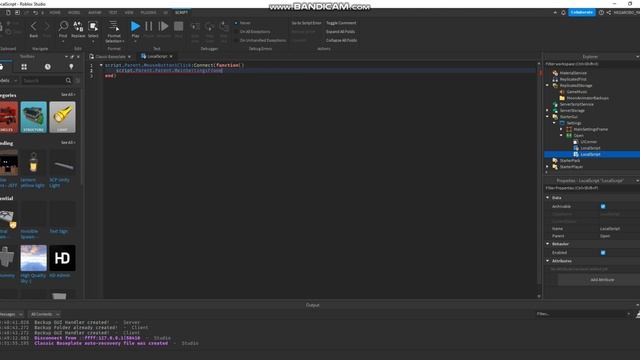Open the VIEW ribbon tab

tap(129, 13)
